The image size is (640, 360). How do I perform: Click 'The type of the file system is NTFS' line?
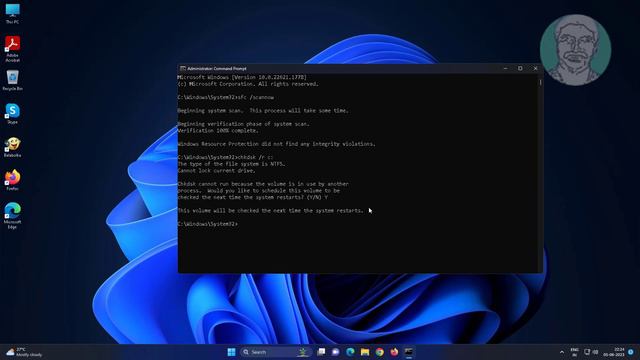[x=231, y=164]
